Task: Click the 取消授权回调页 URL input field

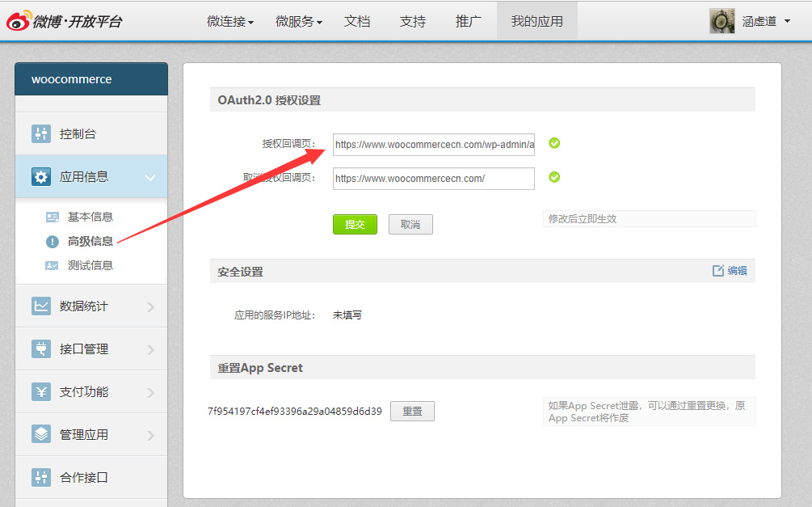Action: click(x=434, y=179)
